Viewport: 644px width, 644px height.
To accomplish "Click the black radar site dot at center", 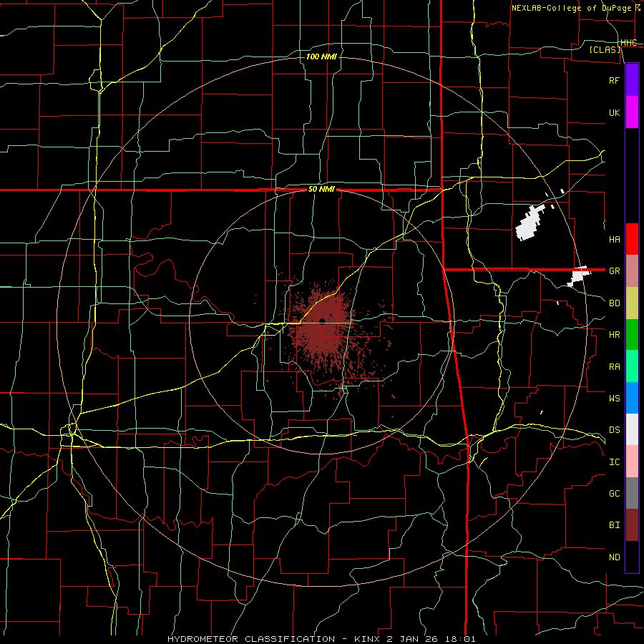I will point(322,321).
